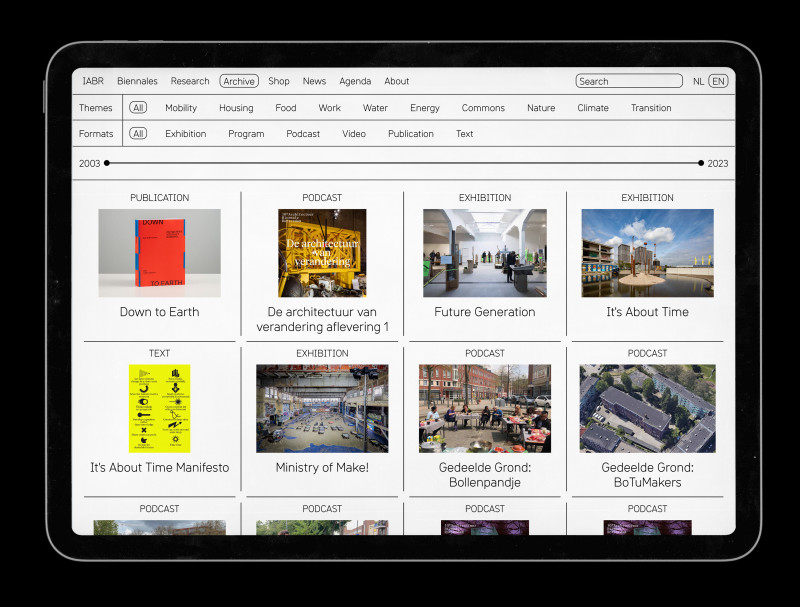Filter by Work theme

330,108
